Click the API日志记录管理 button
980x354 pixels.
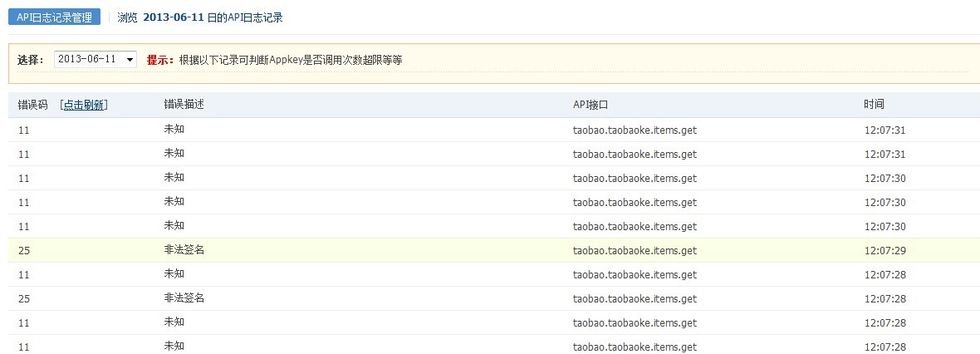[x=54, y=17]
